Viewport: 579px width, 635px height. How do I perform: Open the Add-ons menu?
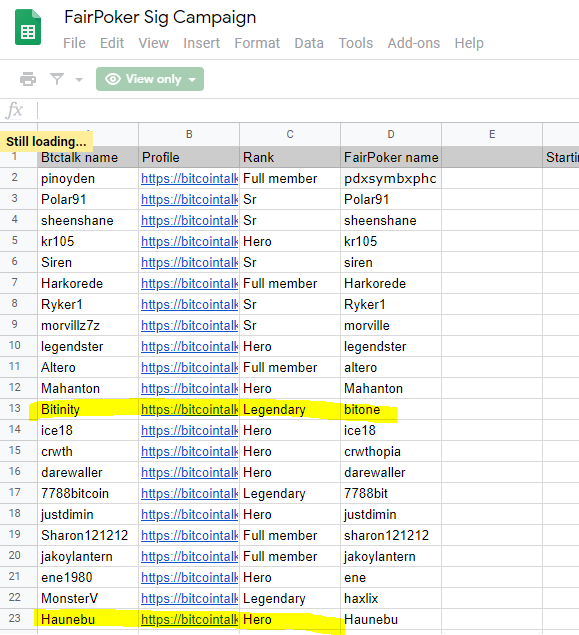coord(414,43)
